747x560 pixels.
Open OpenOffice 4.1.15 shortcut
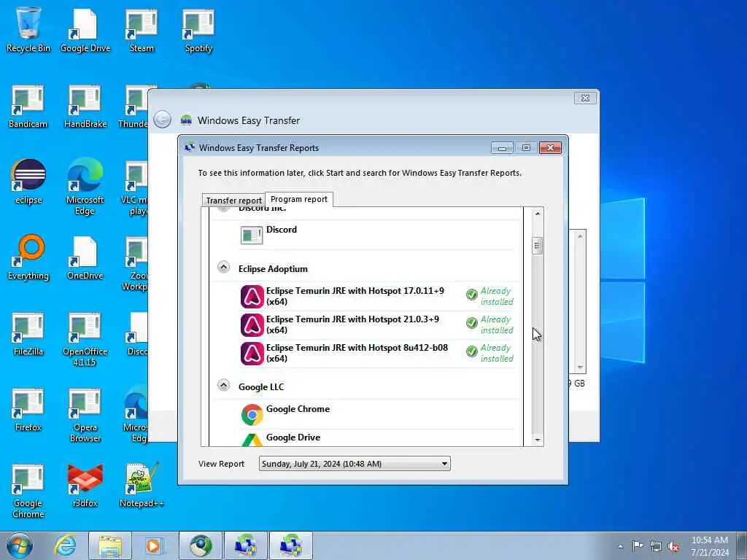point(85,338)
